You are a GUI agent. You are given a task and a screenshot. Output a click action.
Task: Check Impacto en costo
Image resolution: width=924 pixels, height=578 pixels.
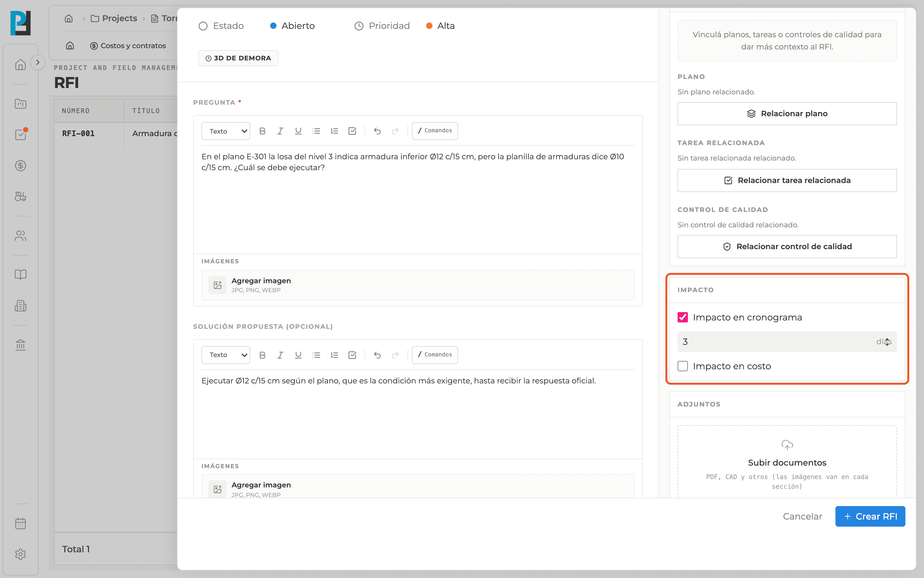point(683,366)
